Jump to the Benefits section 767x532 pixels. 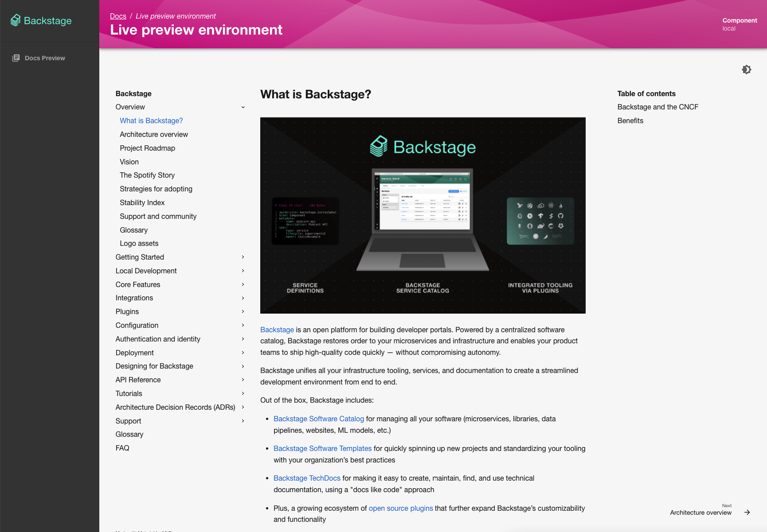(630, 121)
